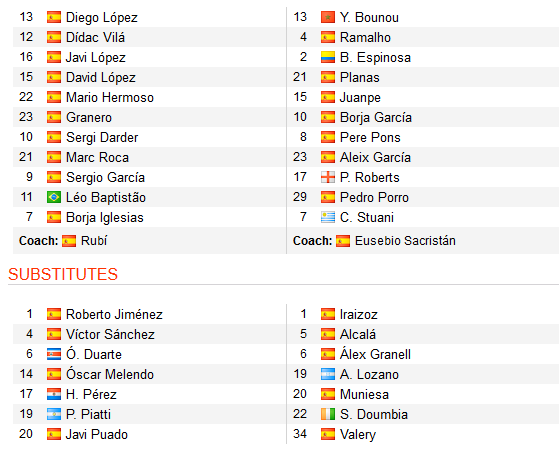Click the Morocco flag next to Y. Bounou
The width and height of the screenshot is (559, 450).
(x=328, y=17)
